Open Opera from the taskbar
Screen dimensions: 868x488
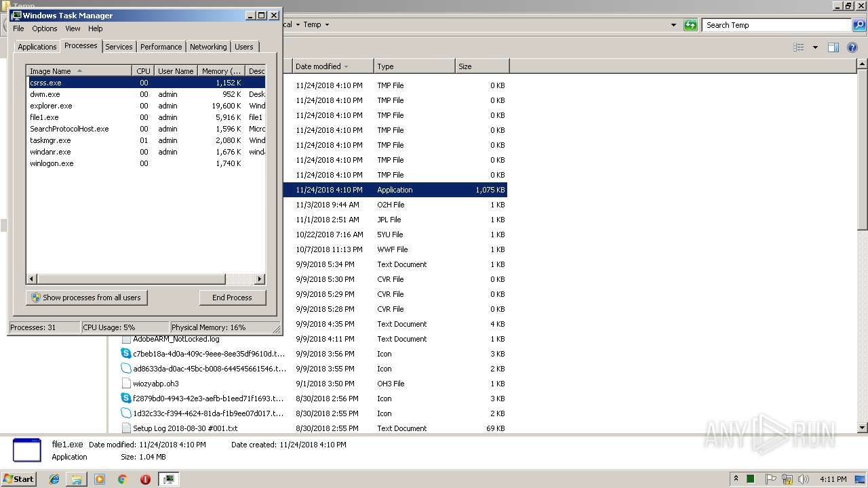[145, 479]
